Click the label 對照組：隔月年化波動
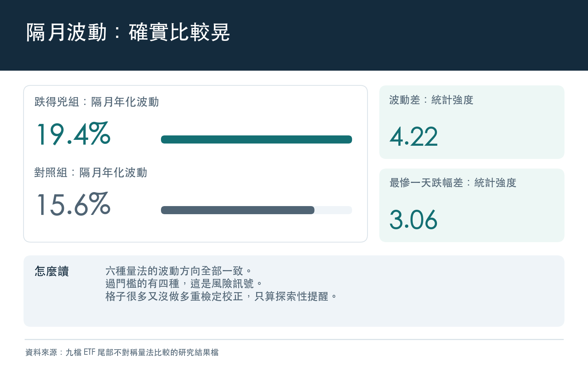Image resolution: width=588 pixels, height=368 pixels. [91, 173]
